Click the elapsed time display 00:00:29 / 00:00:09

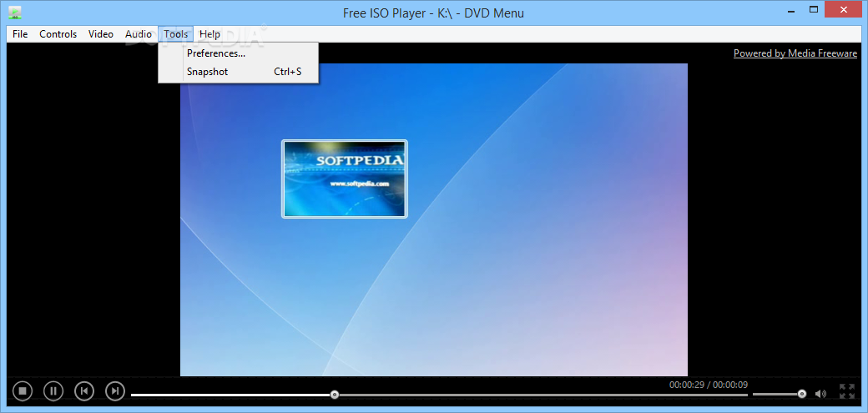708,384
